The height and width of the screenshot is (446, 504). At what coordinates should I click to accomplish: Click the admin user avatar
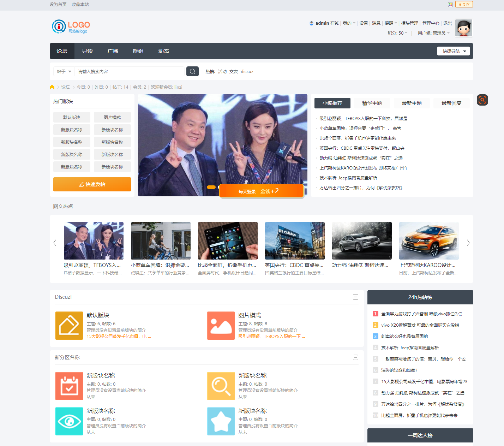pyautogui.click(x=464, y=28)
